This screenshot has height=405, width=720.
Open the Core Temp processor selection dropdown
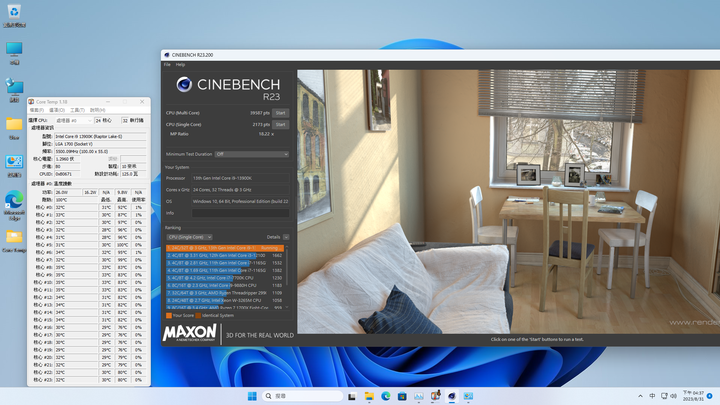73,120
